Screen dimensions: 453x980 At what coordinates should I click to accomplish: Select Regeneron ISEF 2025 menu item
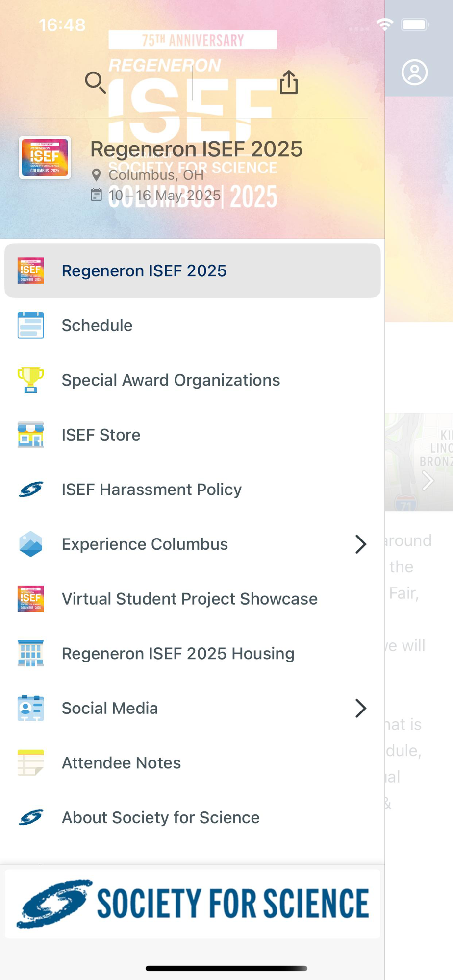pyautogui.click(x=144, y=271)
